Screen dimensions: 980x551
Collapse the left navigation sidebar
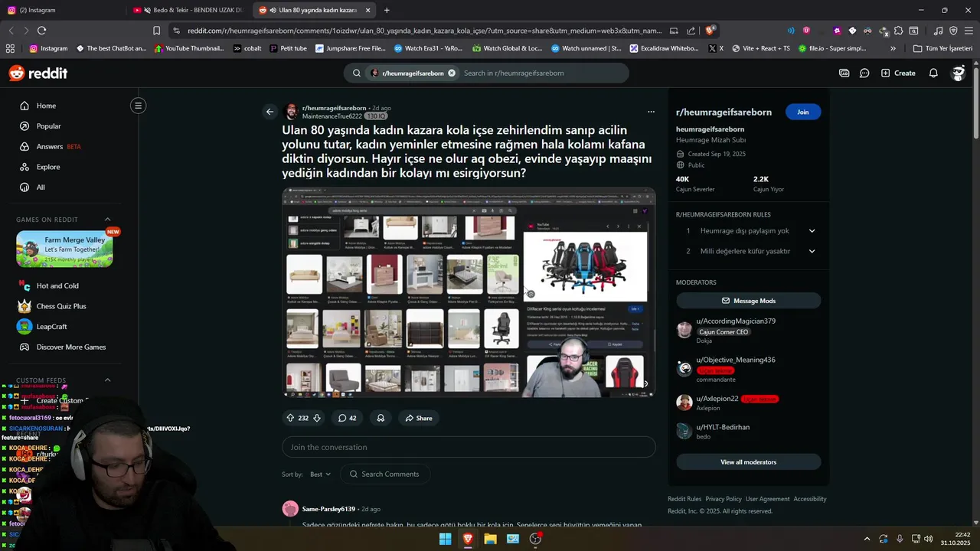click(138, 106)
